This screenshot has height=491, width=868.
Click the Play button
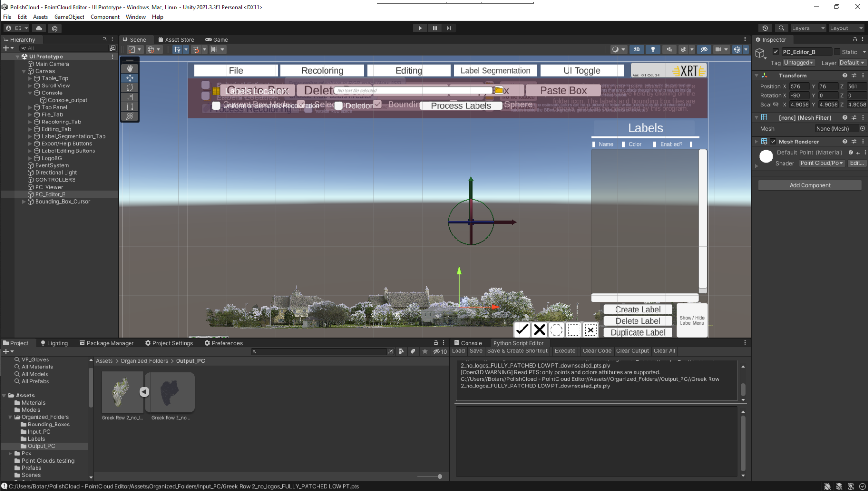tap(420, 28)
